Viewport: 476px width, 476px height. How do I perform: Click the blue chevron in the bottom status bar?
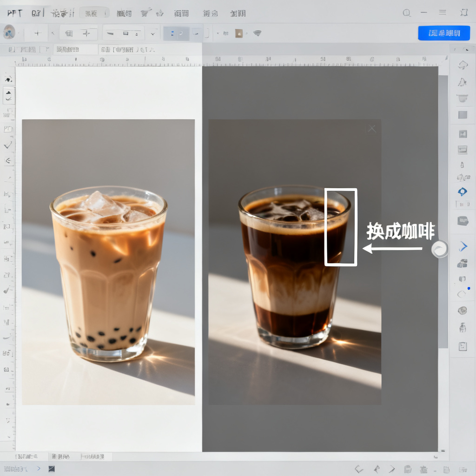pyautogui.click(x=39, y=469)
